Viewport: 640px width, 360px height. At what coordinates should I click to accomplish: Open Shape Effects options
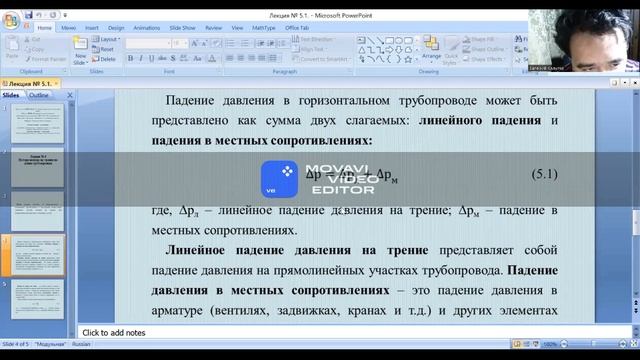484,59
